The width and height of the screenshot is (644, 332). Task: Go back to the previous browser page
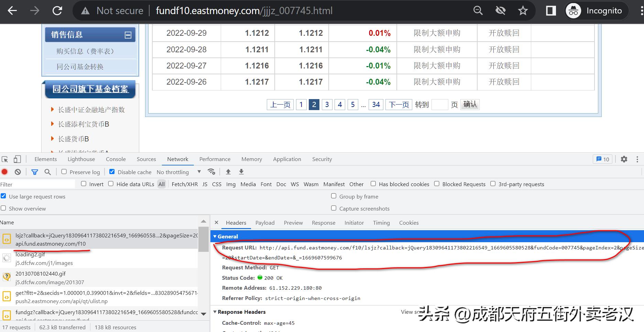click(12, 11)
